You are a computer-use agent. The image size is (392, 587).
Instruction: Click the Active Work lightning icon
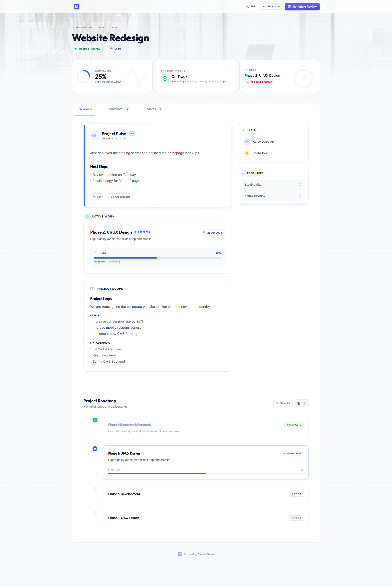(87, 216)
